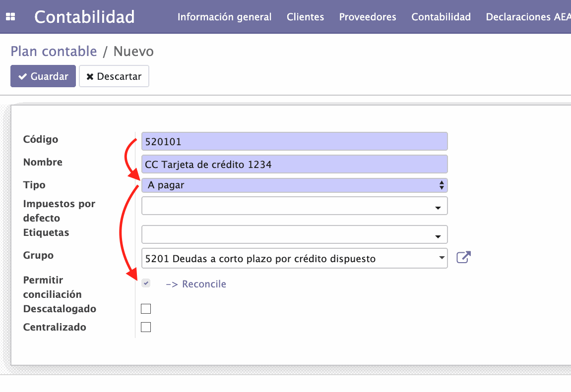
Task: Click the Tipo field label
Action: point(34,185)
